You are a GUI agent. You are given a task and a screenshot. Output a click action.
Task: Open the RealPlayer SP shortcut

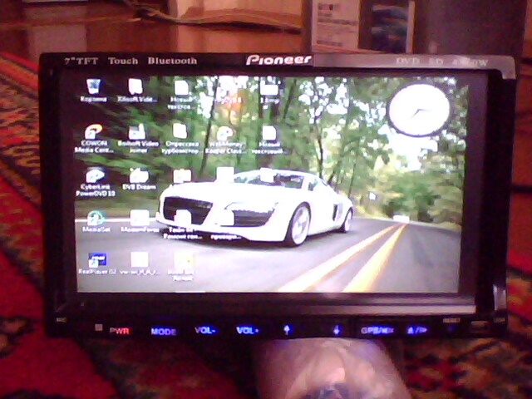pyautogui.click(x=95, y=261)
